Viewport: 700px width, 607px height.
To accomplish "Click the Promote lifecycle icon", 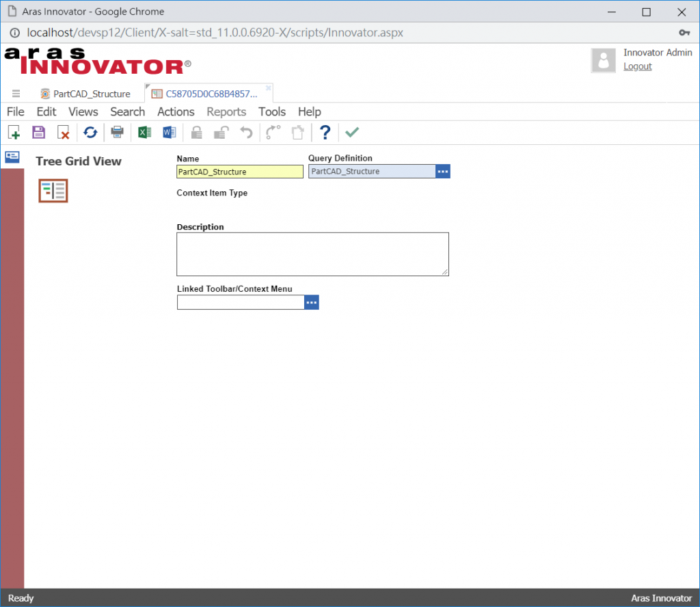I will point(273,133).
